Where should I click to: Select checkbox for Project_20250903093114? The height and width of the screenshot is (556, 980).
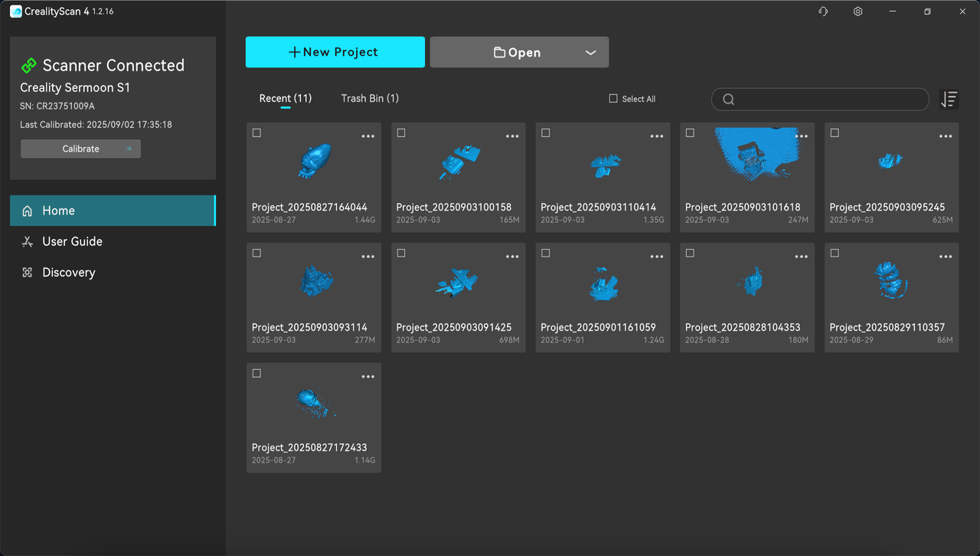[257, 253]
